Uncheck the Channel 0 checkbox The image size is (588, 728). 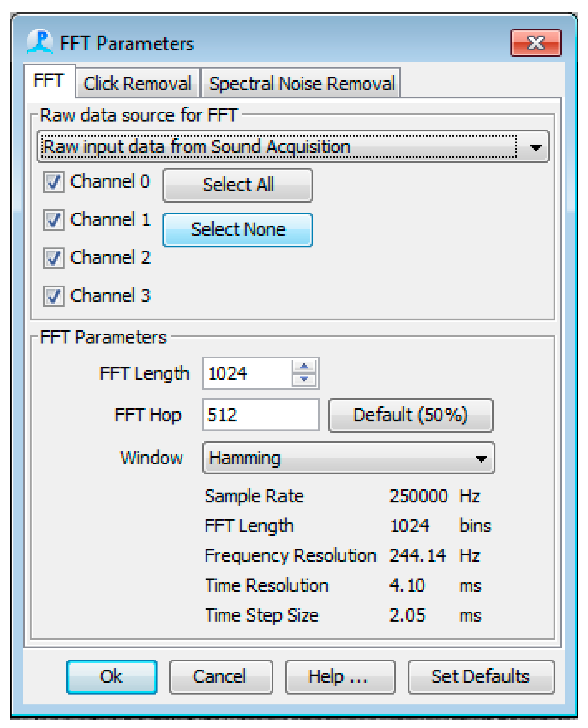pos(54,182)
